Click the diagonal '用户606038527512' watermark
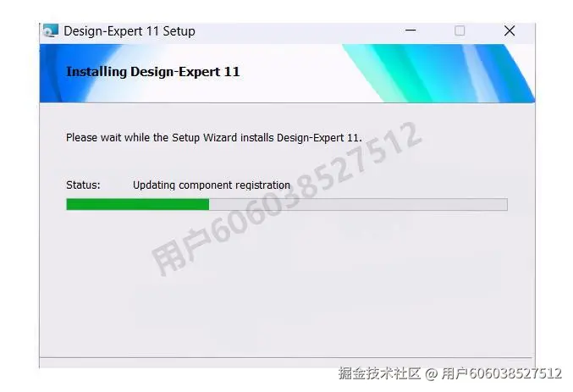The image size is (573, 392). pos(287,199)
